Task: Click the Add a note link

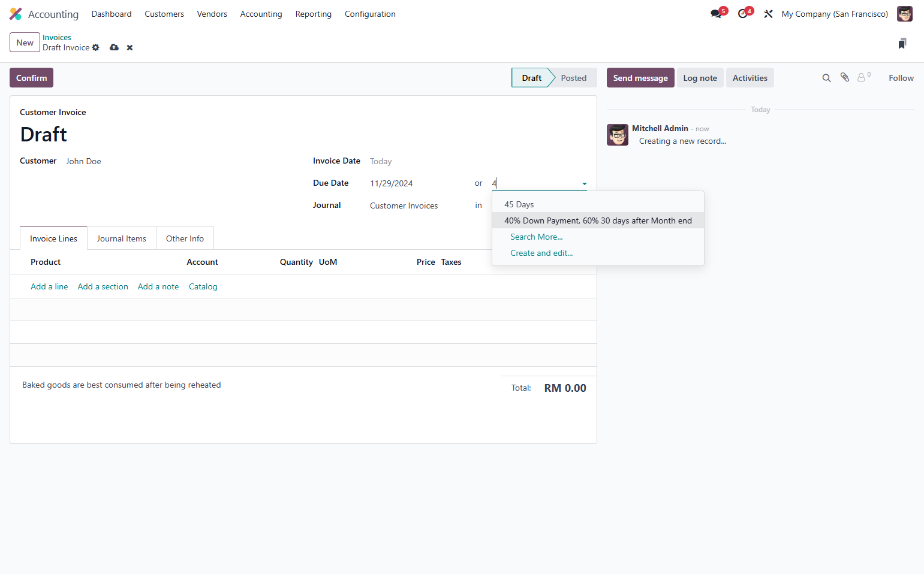Action: click(x=158, y=286)
